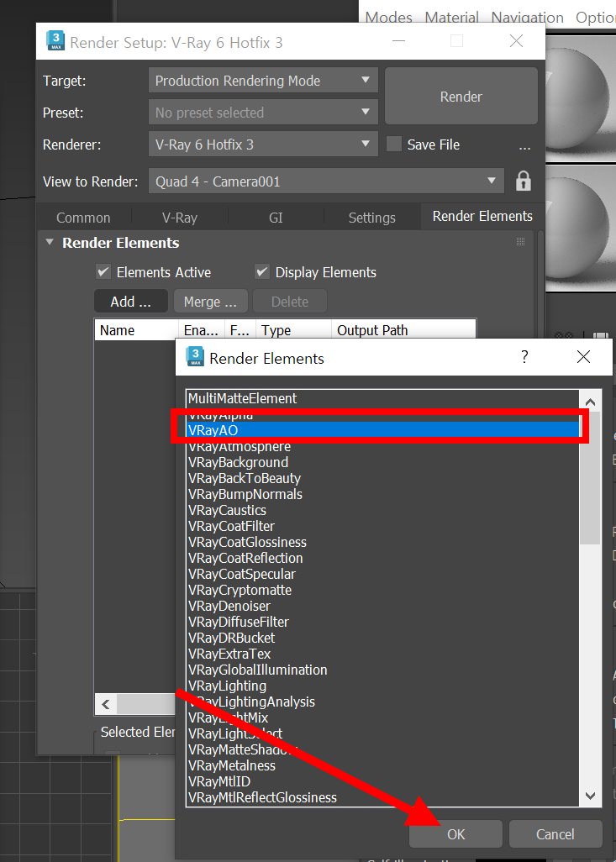Select VRayMtlID in the list
Viewport: 616px width, 862px height.
383,781
